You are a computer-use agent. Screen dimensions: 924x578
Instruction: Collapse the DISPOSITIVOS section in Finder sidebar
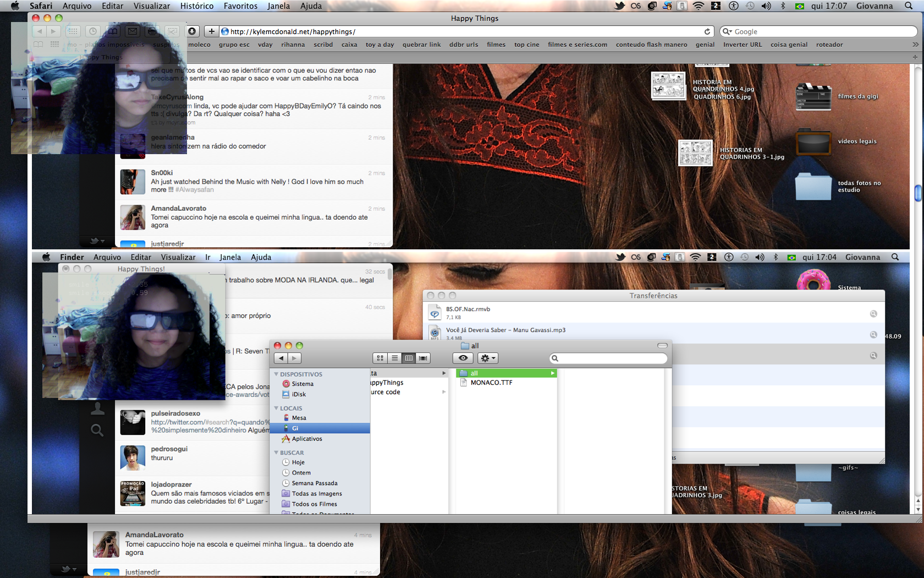click(x=276, y=374)
